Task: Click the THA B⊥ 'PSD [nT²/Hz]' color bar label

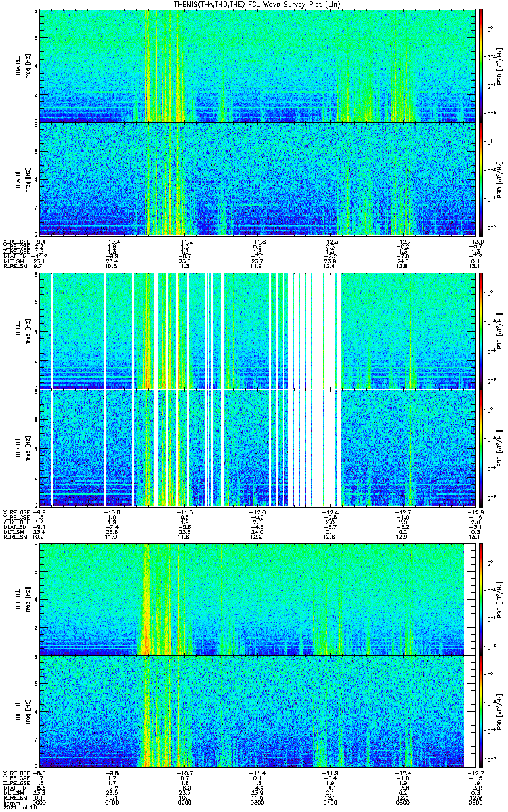Action: click(500, 65)
